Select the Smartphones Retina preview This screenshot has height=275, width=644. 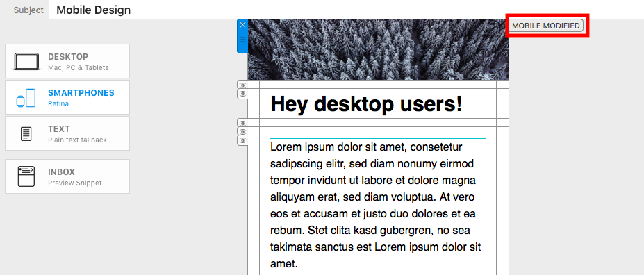coord(67,97)
